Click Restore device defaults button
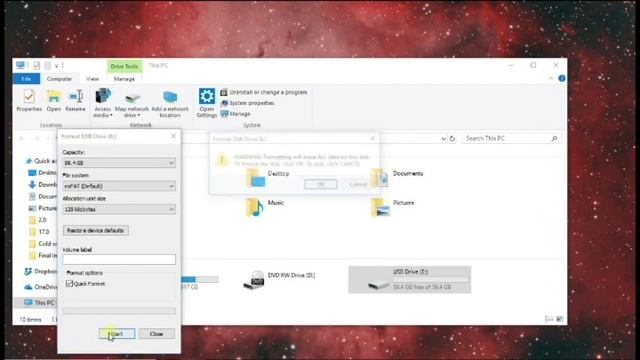The height and width of the screenshot is (360, 640). pos(96,230)
